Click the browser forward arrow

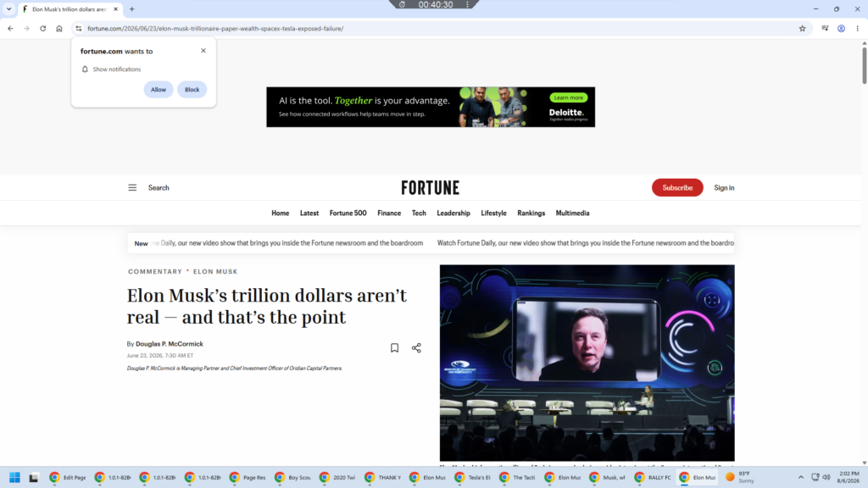coord(26,28)
